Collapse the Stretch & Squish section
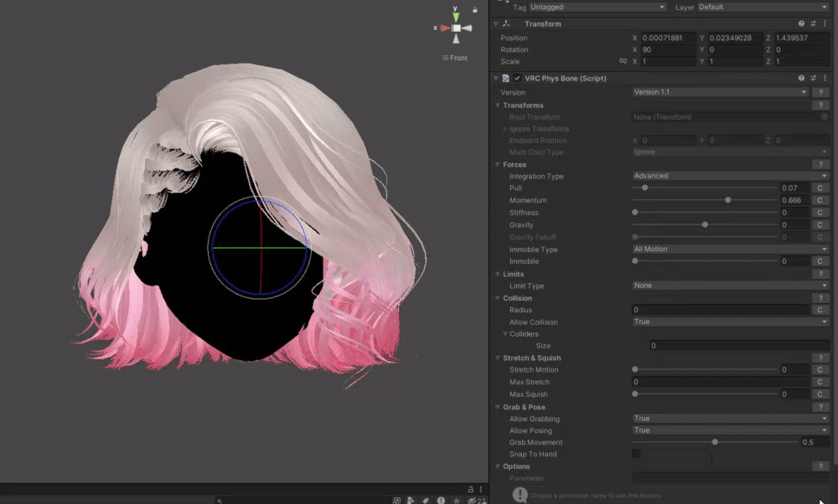Viewport: 838px width, 504px height. [497, 358]
